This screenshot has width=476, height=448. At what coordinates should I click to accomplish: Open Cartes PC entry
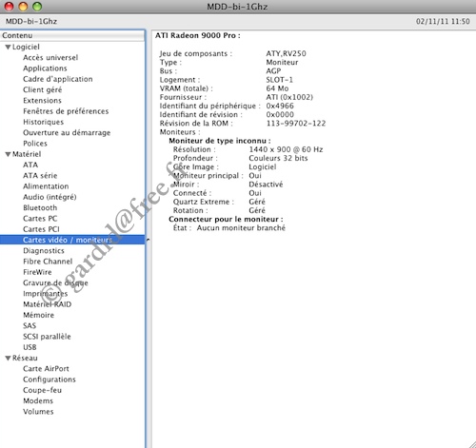tap(40, 219)
